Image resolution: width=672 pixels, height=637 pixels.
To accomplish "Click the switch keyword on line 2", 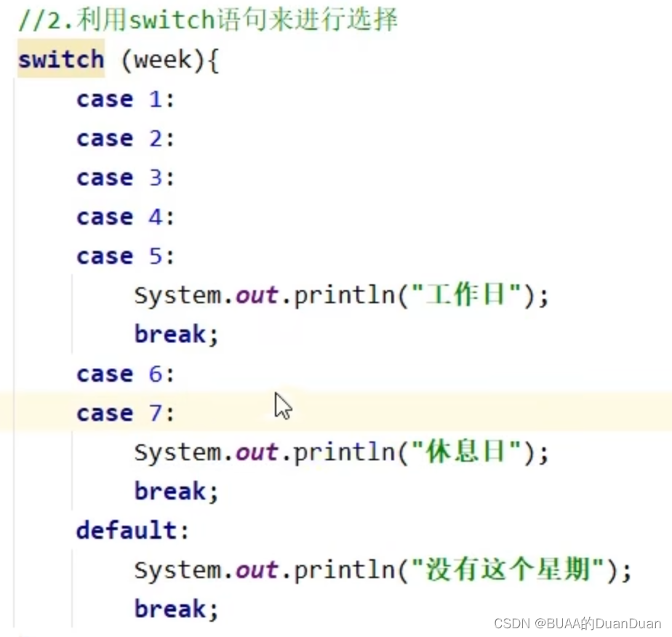I will coord(61,59).
